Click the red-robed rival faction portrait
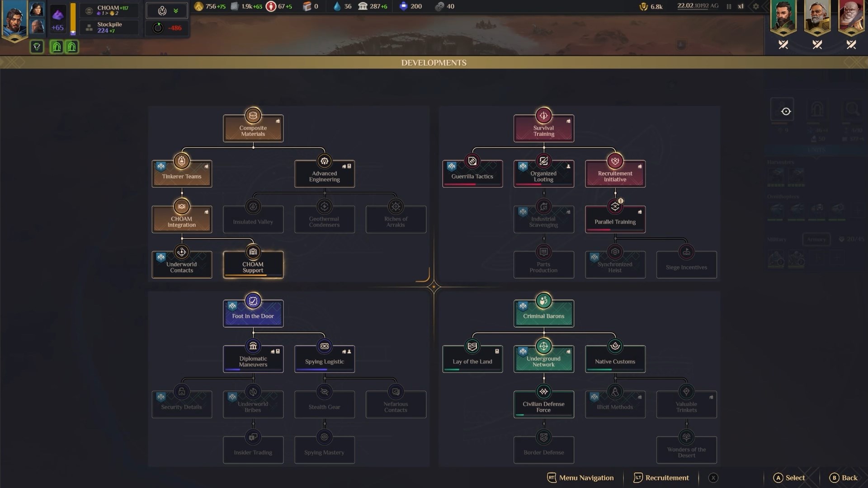Image resolution: width=868 pixels, height=488 pixels. point(851,17)
